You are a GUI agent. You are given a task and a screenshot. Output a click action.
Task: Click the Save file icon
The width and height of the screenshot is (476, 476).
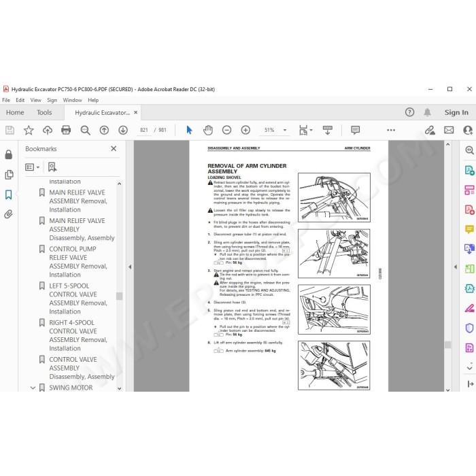pos(10,131)
